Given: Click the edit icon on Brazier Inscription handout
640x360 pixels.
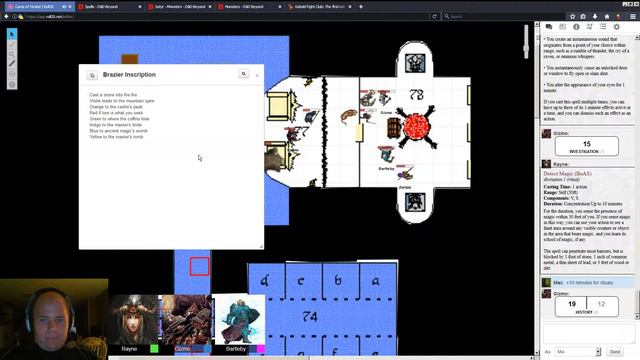Looking at the screenshot, I should point(92,76).
